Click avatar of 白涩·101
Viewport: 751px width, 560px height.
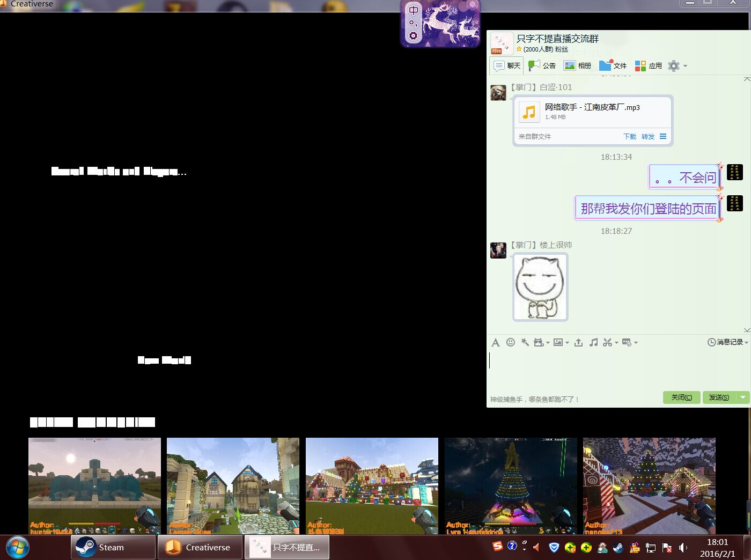[498, 92]
